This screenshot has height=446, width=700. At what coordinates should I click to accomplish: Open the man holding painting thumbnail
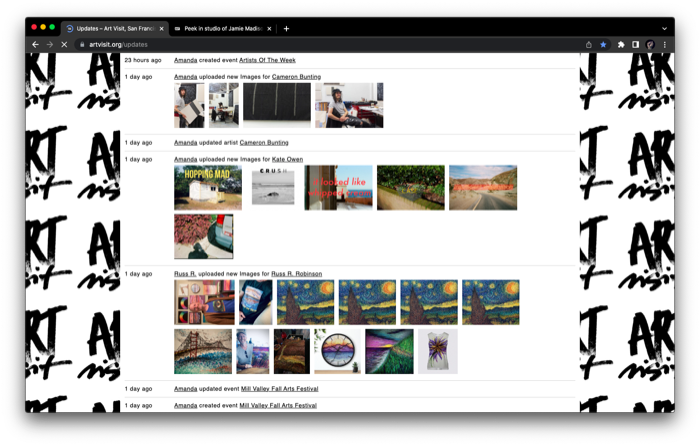coord(253,351)
